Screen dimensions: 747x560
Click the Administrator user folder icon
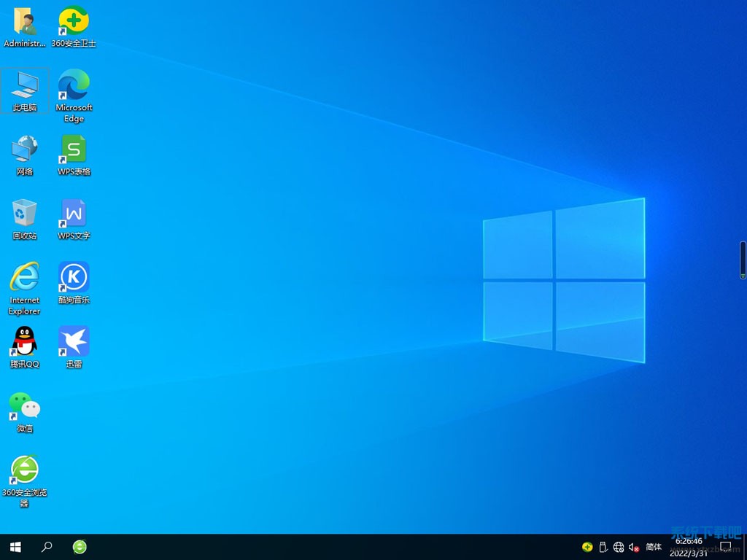pyautogui.click(x=25, y=22)
